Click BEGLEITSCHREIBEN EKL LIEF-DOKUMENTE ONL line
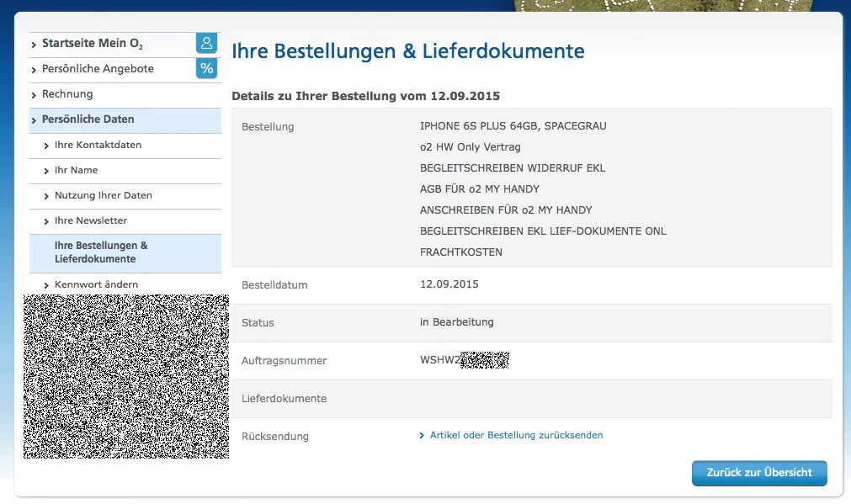The height and width of the screenshot is (504, 851). coord(543,231)
